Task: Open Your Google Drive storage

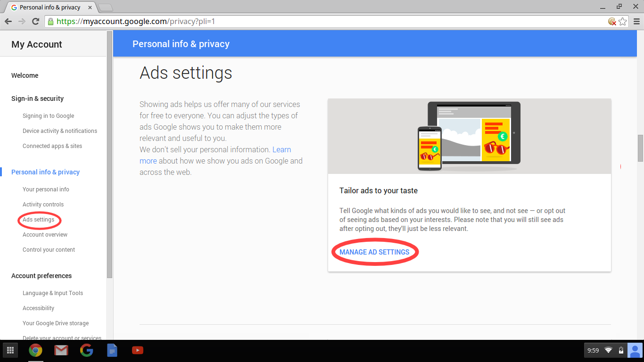Action: 56,323
